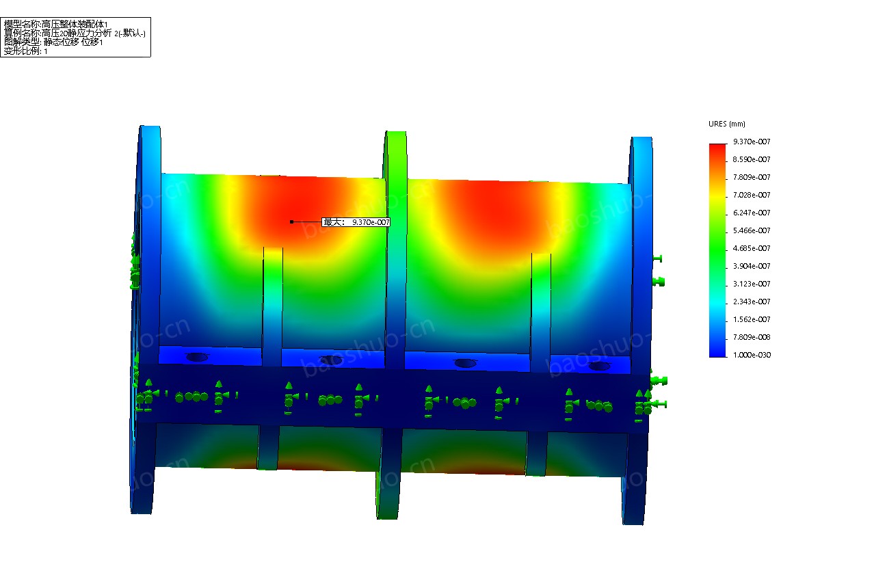The width and height of the screenshot is (887, 588).
Task: Click the plot type line '图解类型: 静态位移 位移1'
Action: tap(53, 42)
